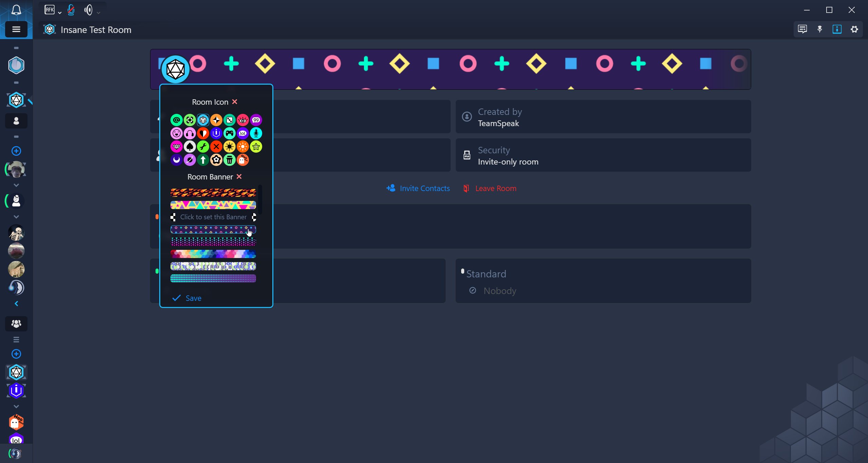This screenshot has width=868, height=463.
Task: Open the hamburger main menu
Action: pyautogui.click(x=16, y=29)
